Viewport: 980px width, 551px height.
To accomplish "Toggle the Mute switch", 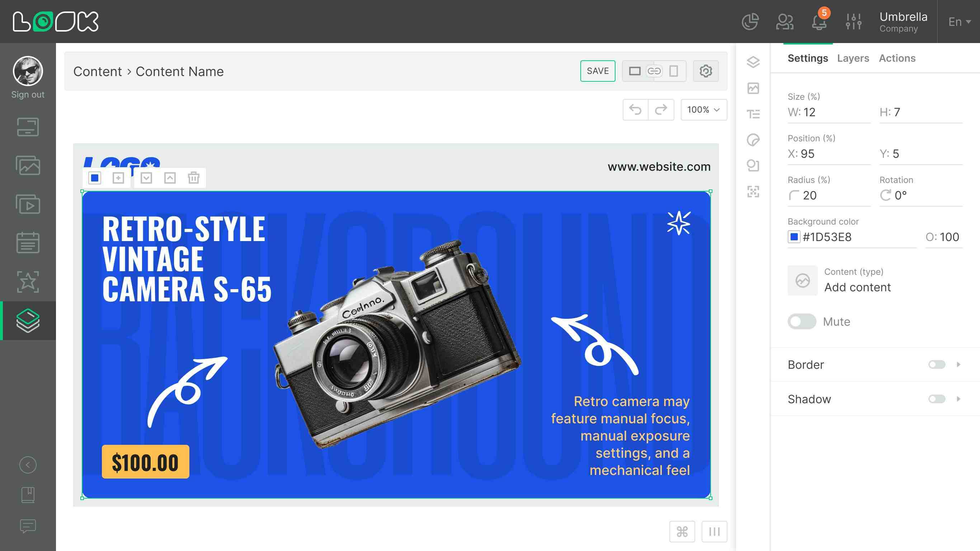I will pyautogui.click(x=802, y=321).
